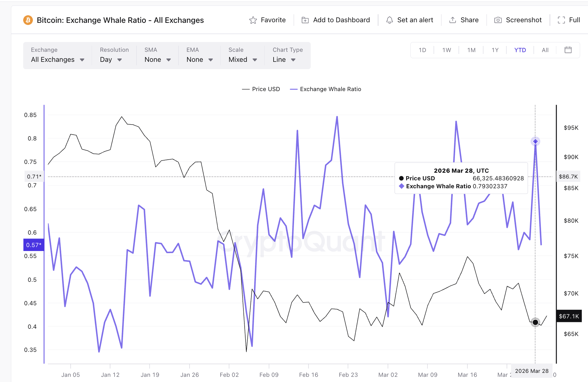Image resolution: width=588 pixels, height=382 pixels.
Task: Open the calendar date picker icon
Action: tap(568, 50)
